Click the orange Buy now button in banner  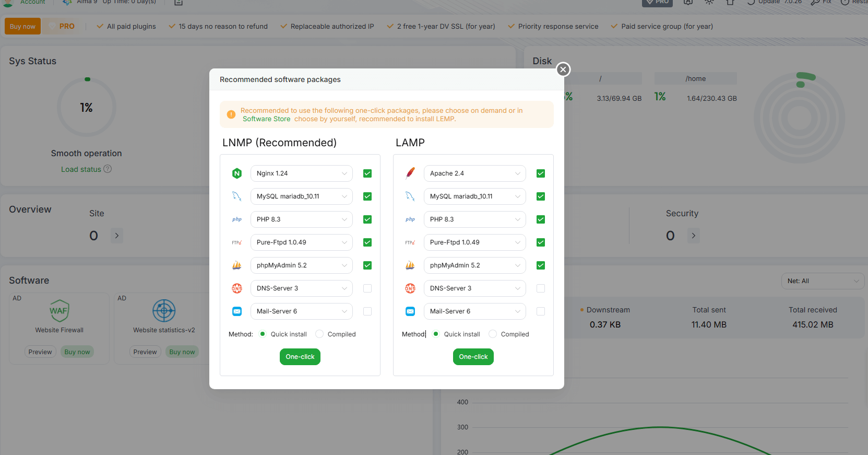pos(22,27)
